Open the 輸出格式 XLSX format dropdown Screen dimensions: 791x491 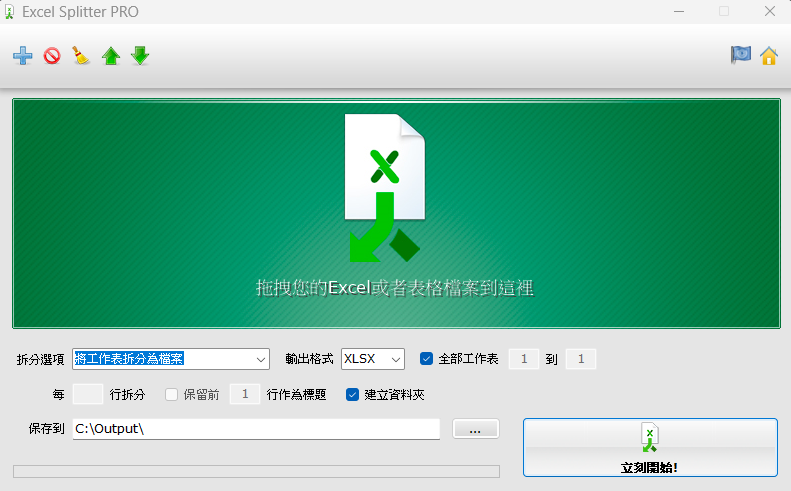[373, 359]
